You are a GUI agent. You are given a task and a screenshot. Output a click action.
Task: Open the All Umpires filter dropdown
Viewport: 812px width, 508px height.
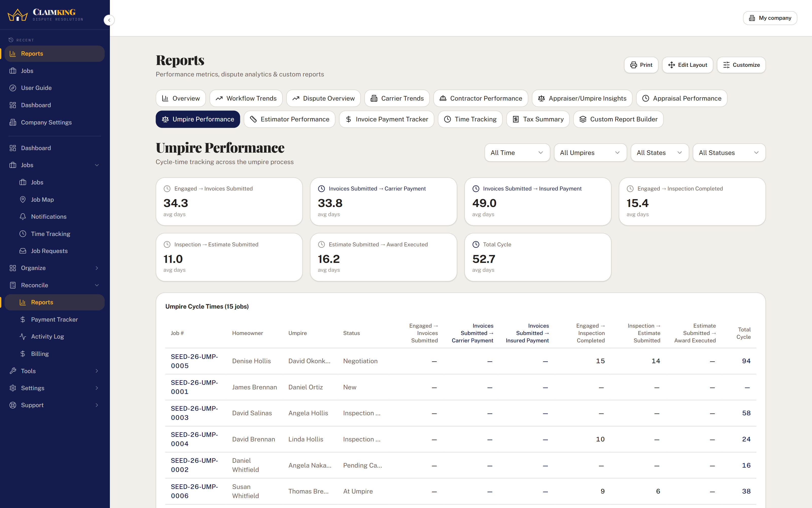pyautogui.click(x=590, y=153)
